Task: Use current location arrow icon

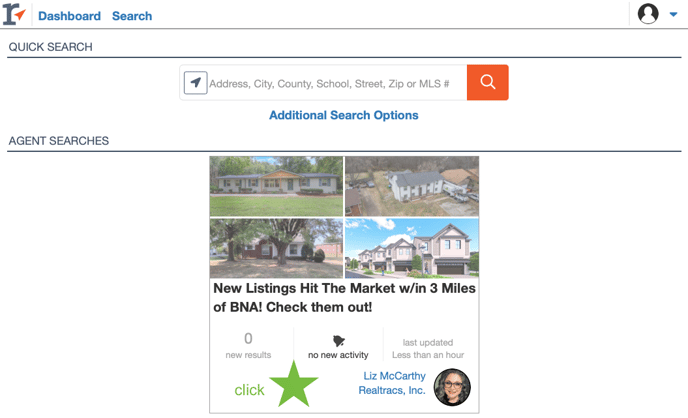Action: pos(196,82)
